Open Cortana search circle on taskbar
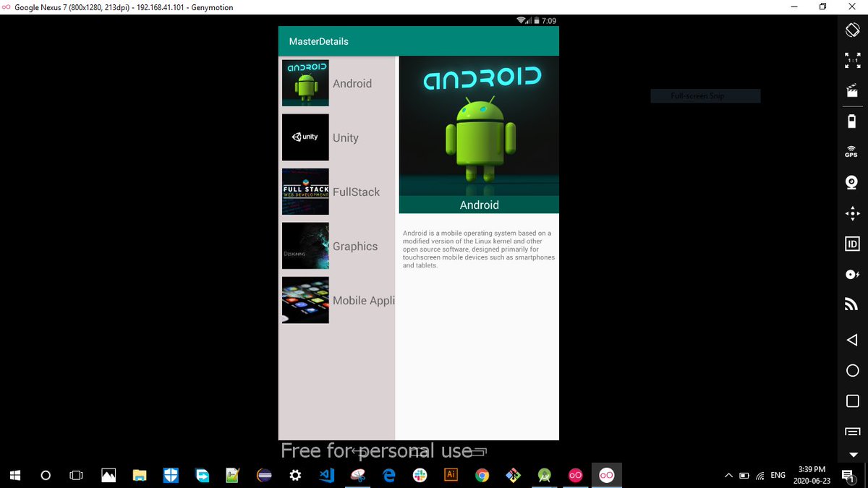Viewport: 868px width, 488px height. click(x=46, y=475)
